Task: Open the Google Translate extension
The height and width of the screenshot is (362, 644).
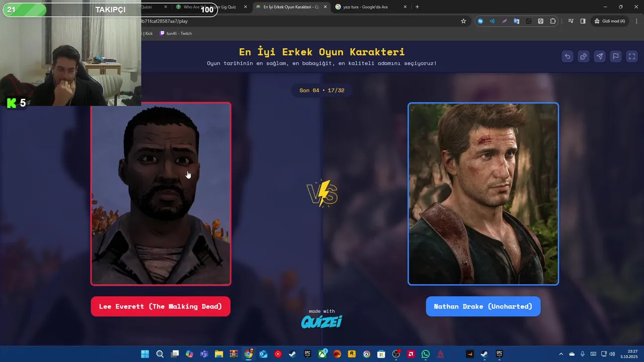Action: click(516, 21)
